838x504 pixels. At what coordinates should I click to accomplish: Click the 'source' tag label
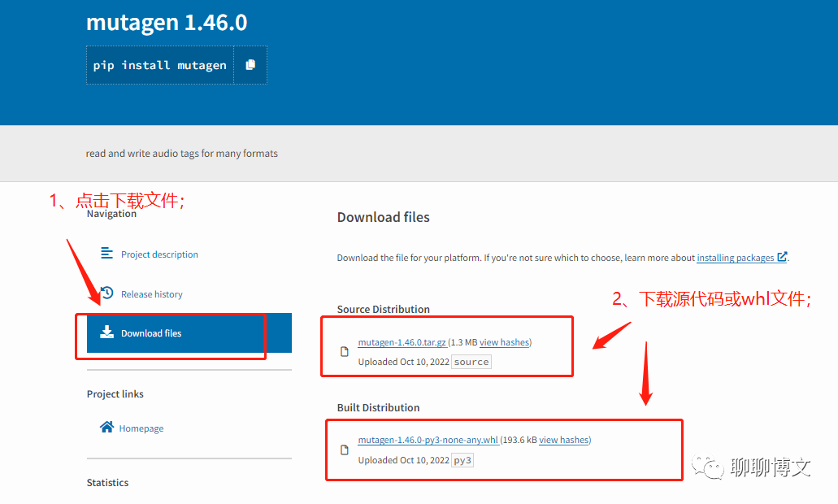tap(471, 362)
